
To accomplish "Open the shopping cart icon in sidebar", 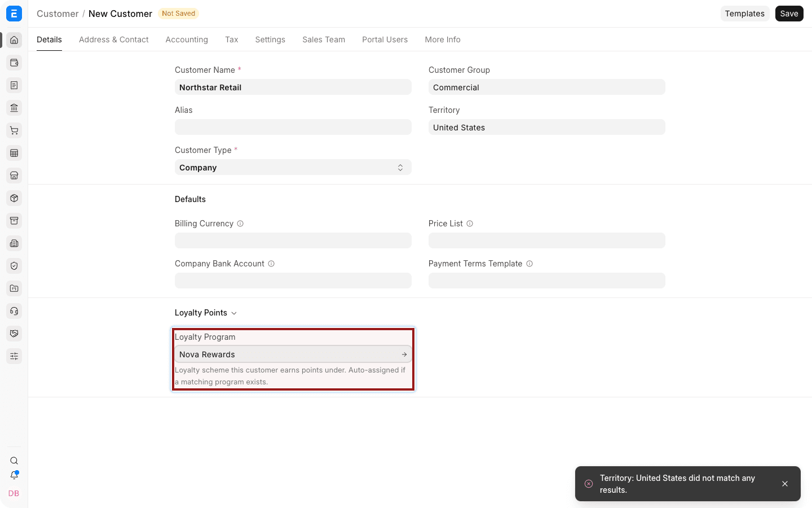I will click(14, 130).
